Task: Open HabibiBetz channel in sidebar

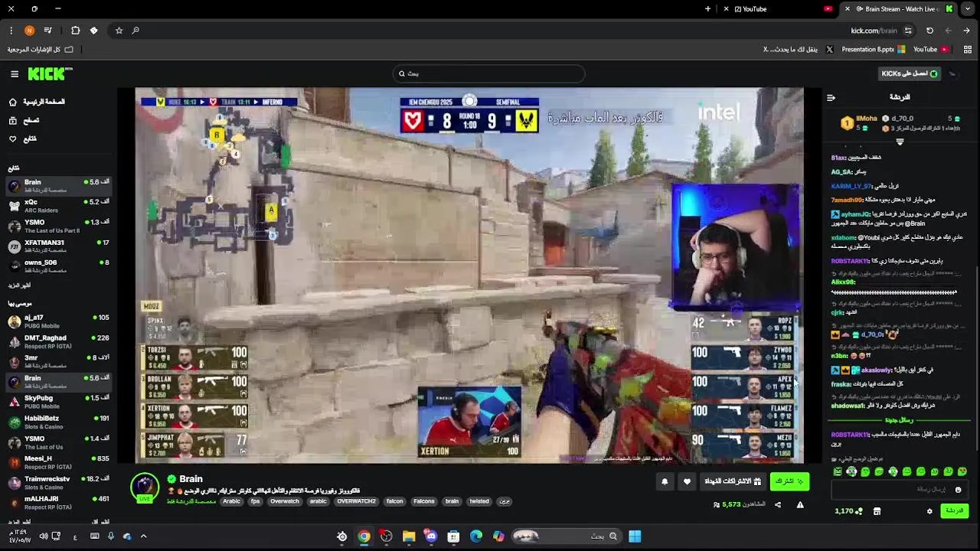Action: [x=58, y=422]
